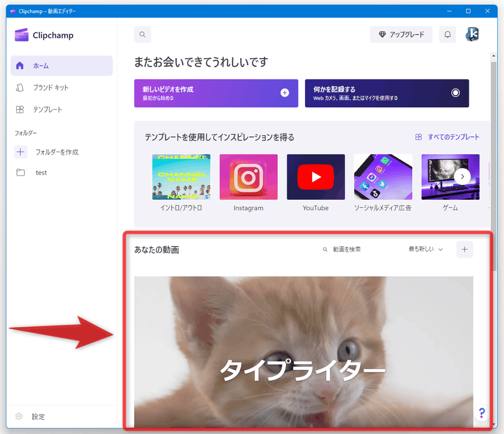
Task: Click the plus icon for フォルダーを作成
Action: (21, 152)
